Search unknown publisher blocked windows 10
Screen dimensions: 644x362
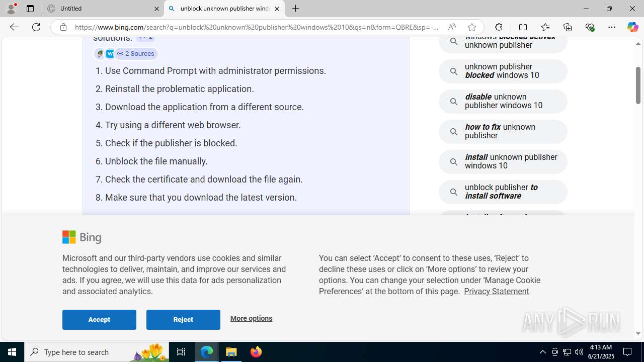(x=503, y=71)
